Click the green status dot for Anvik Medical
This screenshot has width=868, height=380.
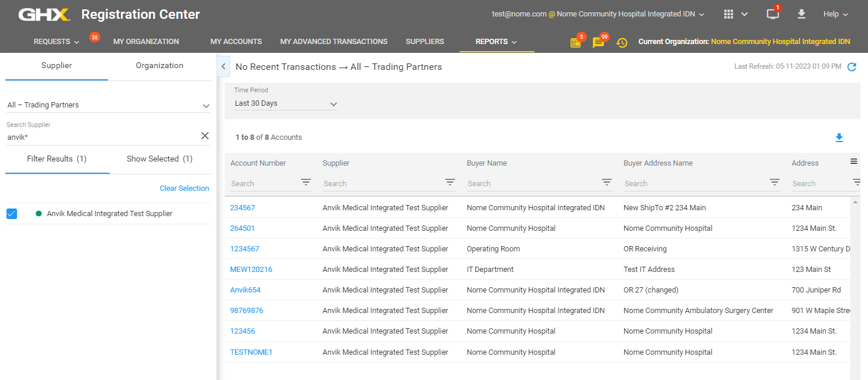coord(39,214)
